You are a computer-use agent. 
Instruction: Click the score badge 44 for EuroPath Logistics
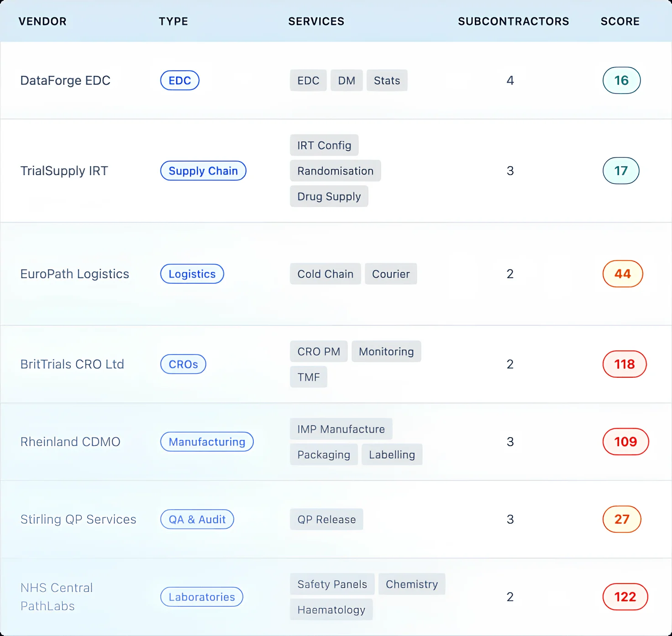[x=623, y=274]
